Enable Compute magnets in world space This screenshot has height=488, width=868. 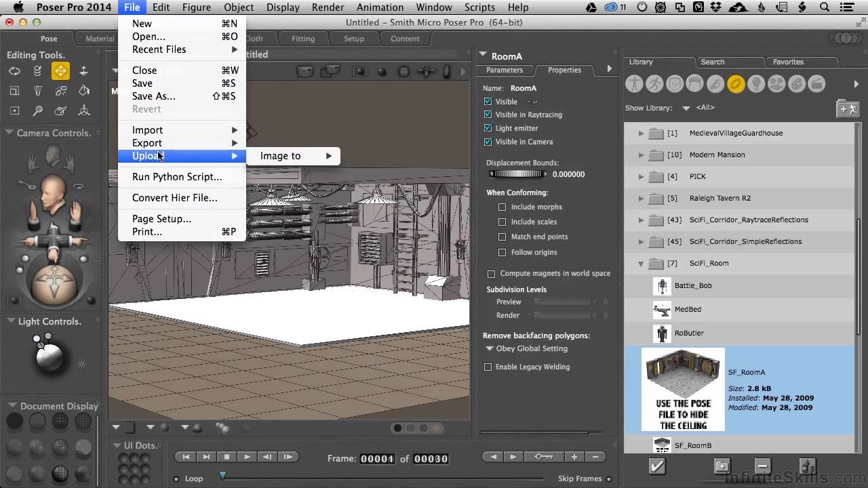[x=491, y=274]
